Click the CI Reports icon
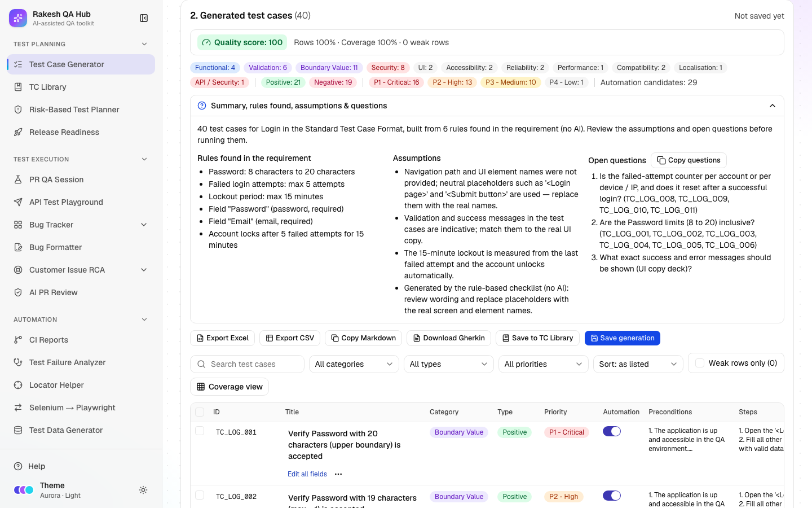Viewport: 812px width, 508px height. [x=18, y=340]
